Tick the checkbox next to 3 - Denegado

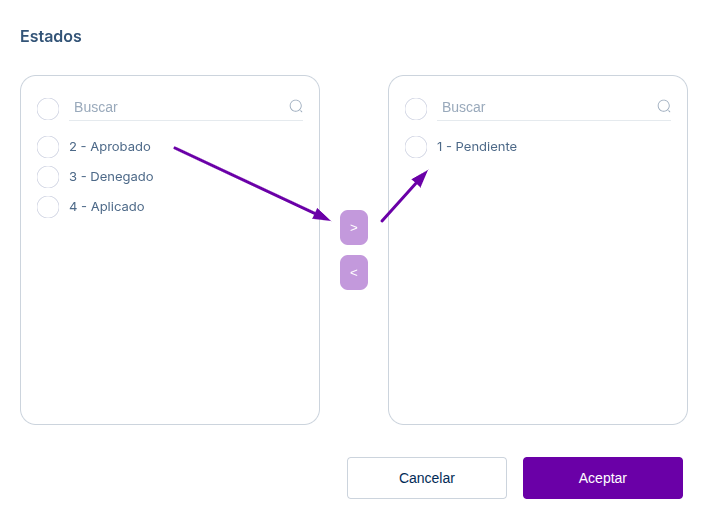click(x=48, y=177)
